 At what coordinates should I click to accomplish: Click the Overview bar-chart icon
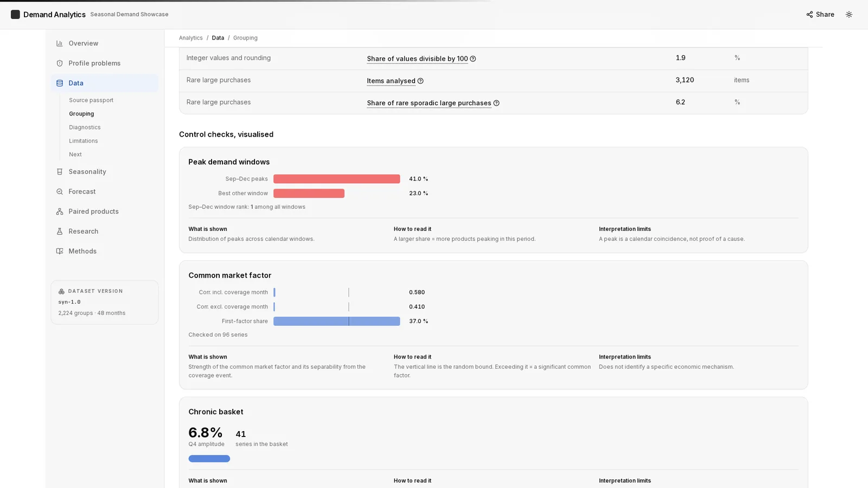(60, 43)
